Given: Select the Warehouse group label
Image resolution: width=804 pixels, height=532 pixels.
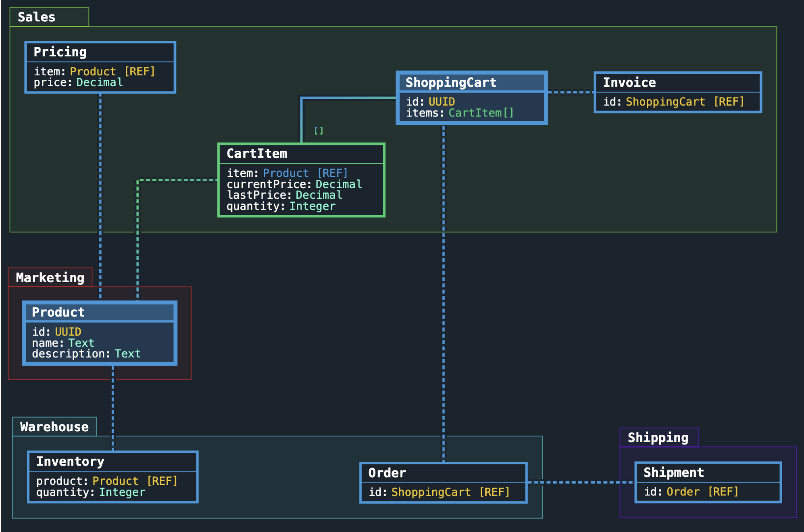Looking at the screenshot, I should click(54, 426).
